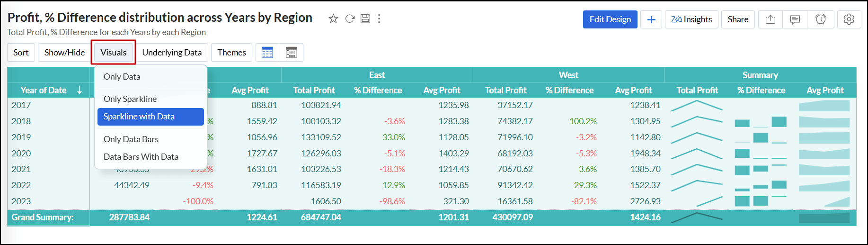Click the Share button
The height and width of the screenshot is (245, 868).
tap(738, 19)
